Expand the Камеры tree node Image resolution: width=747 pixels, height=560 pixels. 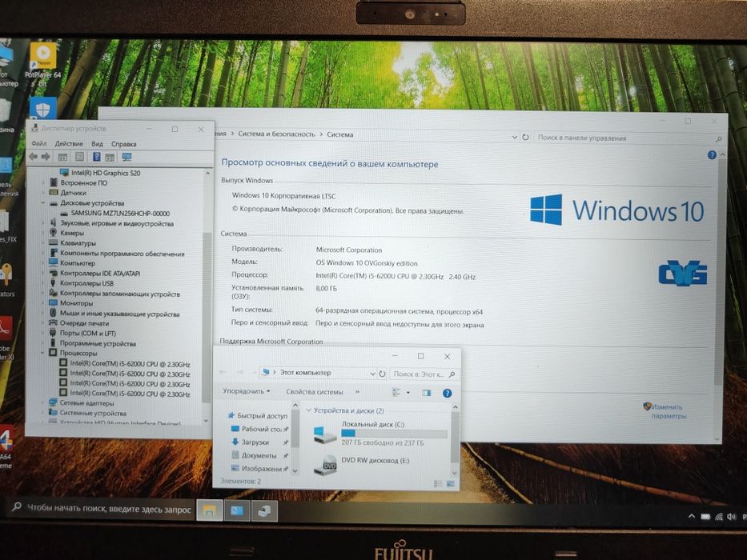point(43,233)
